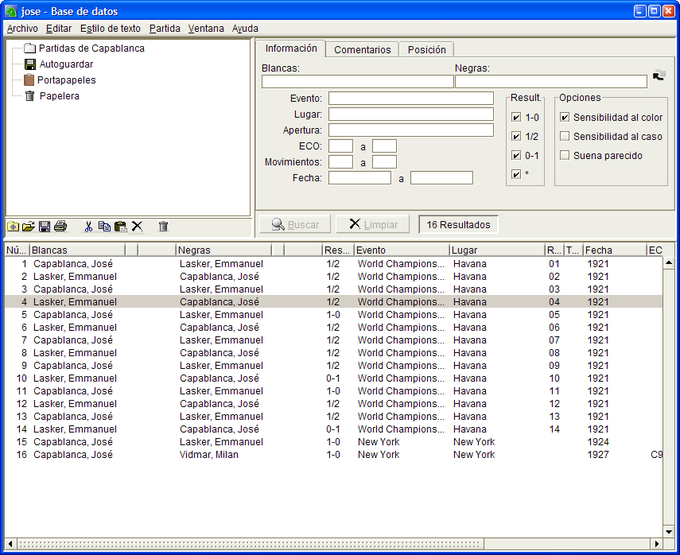This screenshot has width=680, height=555.
Task: Click the Evento input field
Action: pos(411,98)
